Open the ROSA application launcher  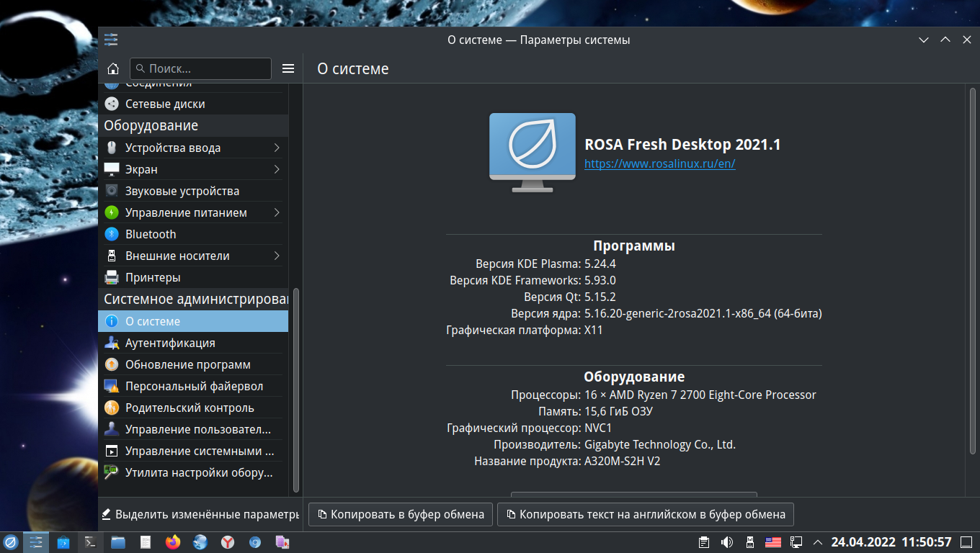pyautogui.click(x=11, y=541)
